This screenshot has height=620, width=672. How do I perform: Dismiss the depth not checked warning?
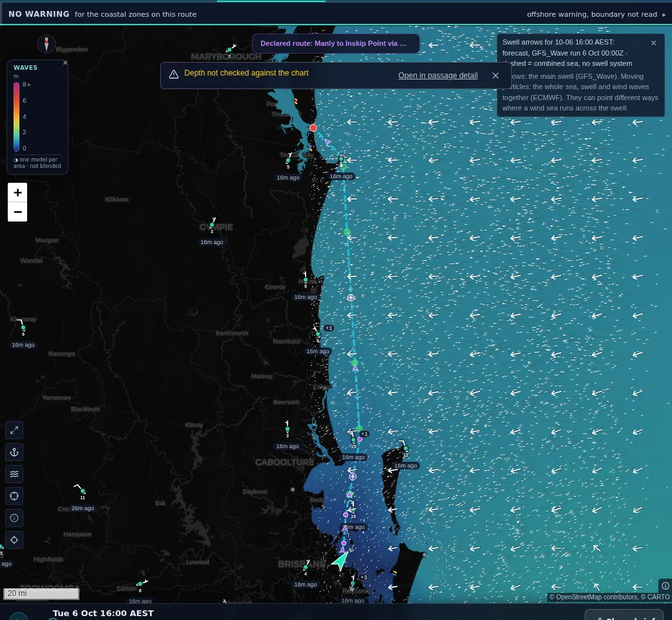pos(496,76)
